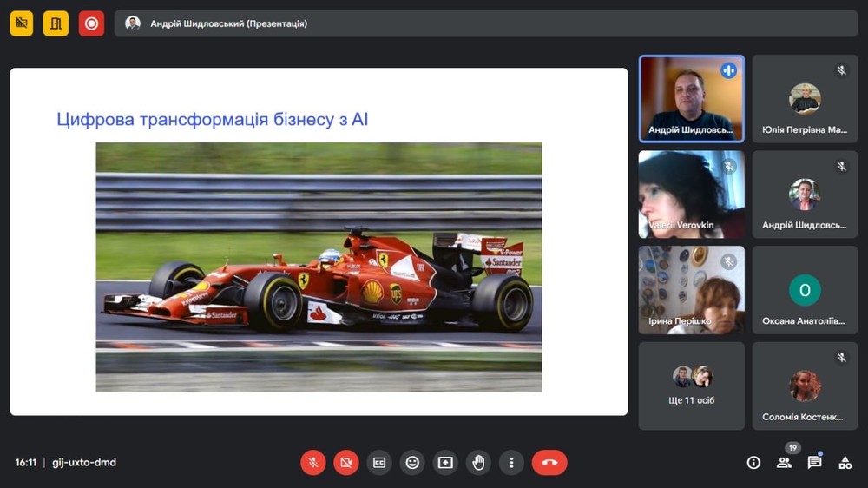Turn on the camera from the call bar

click(346, 463)
